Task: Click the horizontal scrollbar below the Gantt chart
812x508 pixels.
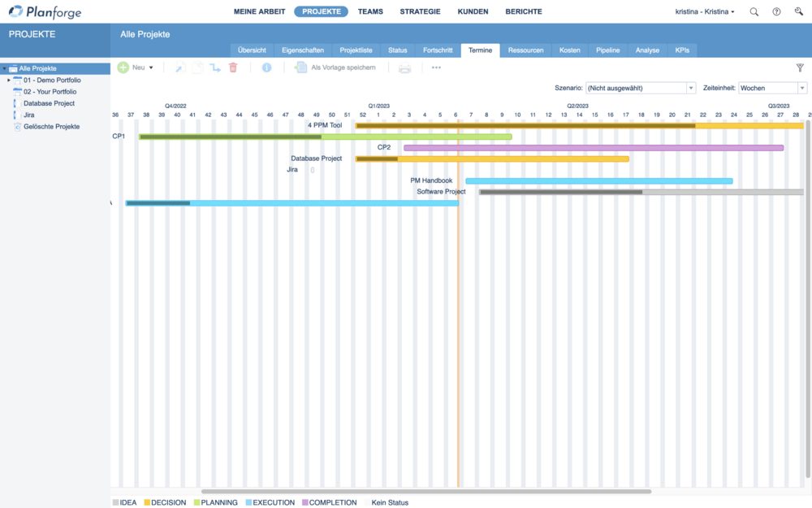Action: [x=426, y=491]
